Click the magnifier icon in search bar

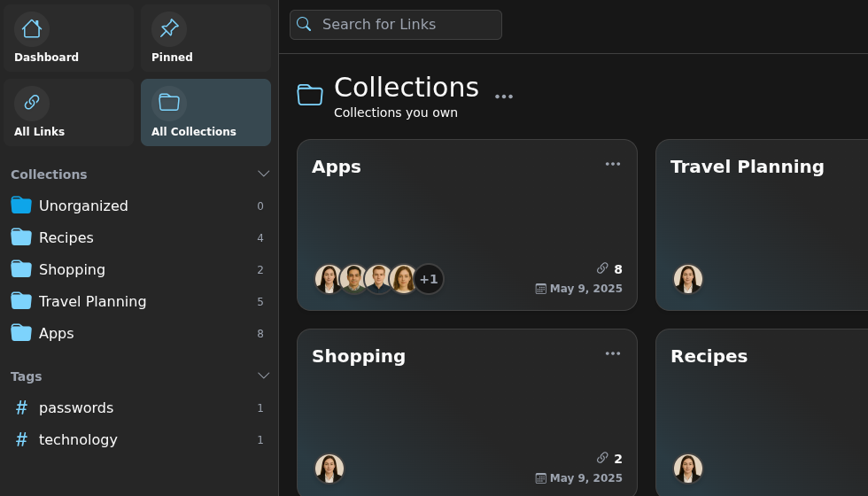pyautogui.click(x=303, y=24)
